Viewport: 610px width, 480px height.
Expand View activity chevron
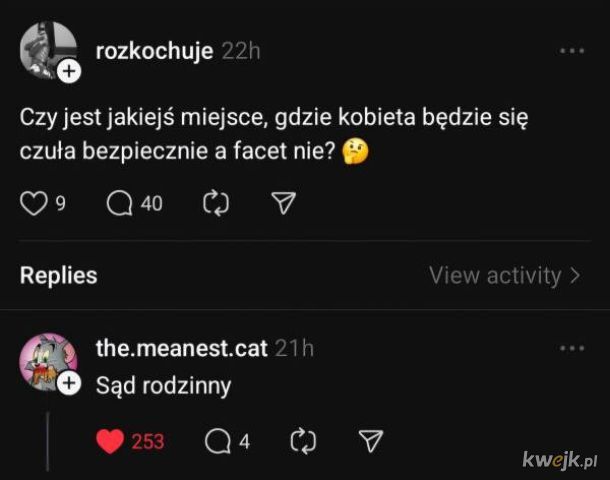point(575,275)
